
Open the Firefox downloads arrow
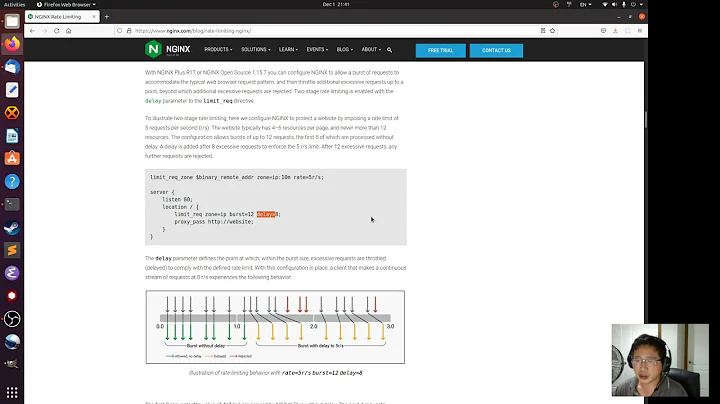[615, 31]
